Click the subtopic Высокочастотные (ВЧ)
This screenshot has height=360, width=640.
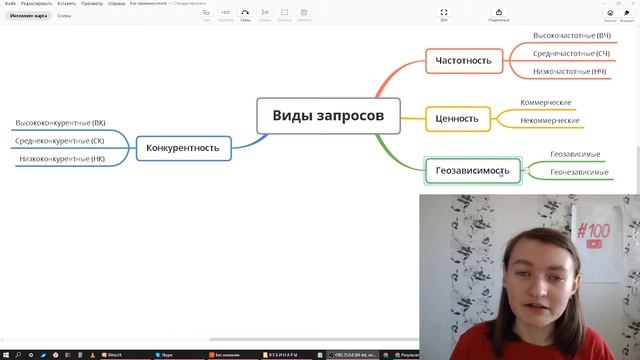(x=572, y=36)
